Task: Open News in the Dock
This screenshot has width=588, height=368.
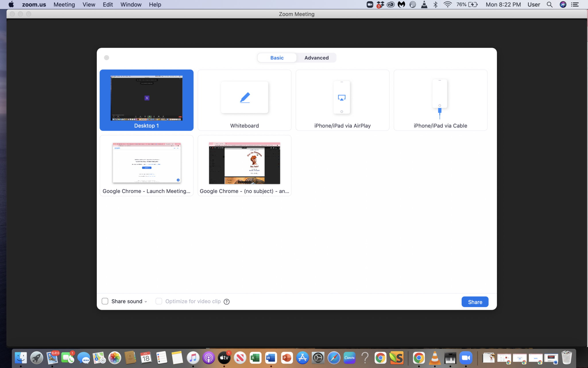Action: 240,358
